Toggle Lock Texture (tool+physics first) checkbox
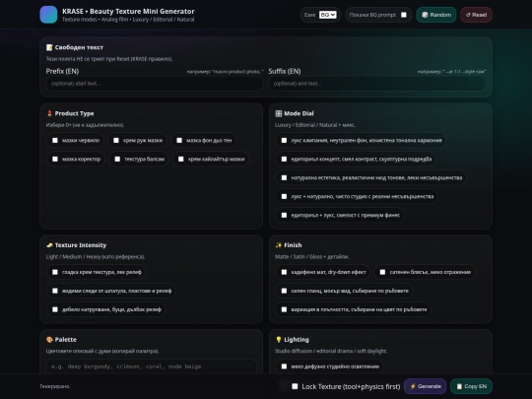 click(295, 386)
